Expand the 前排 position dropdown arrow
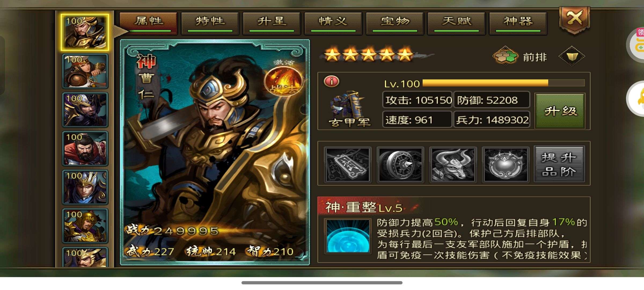Image resolution: width=644 pixels, height=290 pixels. pyautogui.click(x=572, y=56)
